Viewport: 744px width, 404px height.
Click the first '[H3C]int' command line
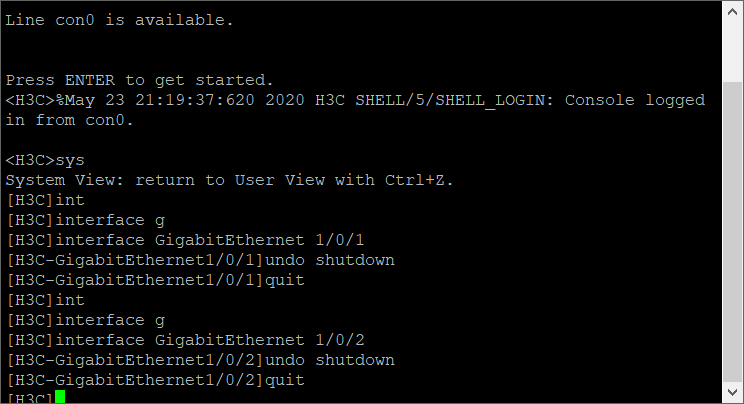pyautogui.click(x=46, y=200)
